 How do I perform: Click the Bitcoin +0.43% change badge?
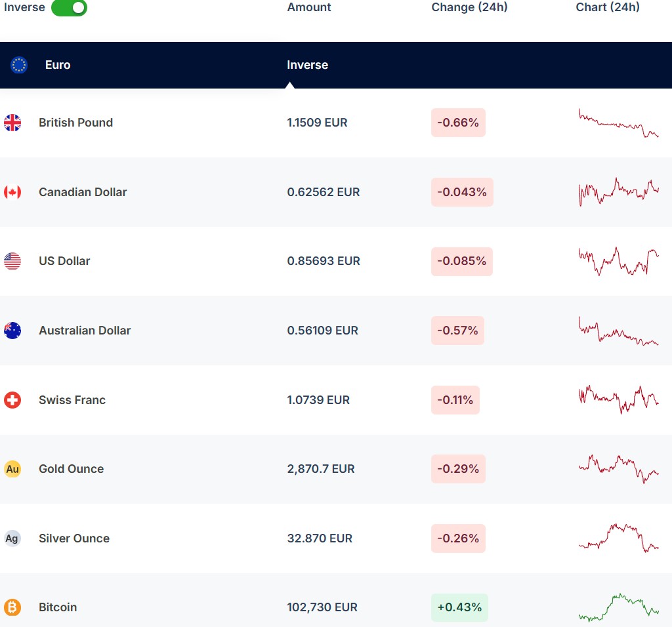coord(459,607)
